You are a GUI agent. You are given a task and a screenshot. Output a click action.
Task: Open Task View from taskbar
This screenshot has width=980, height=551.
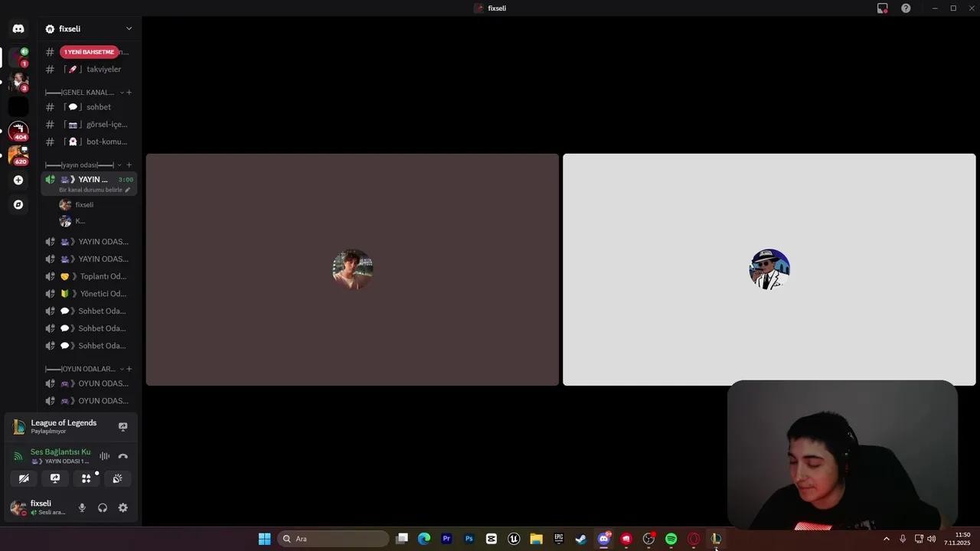(402, 539)
